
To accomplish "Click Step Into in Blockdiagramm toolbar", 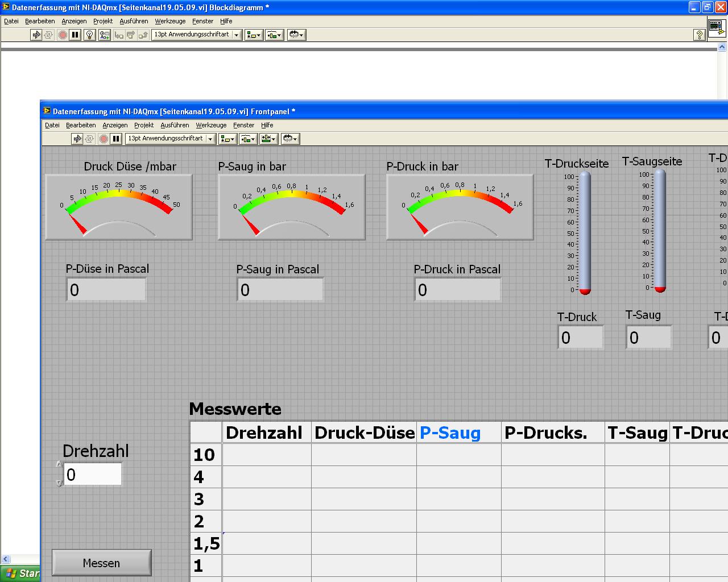I will tap(118, 35).
